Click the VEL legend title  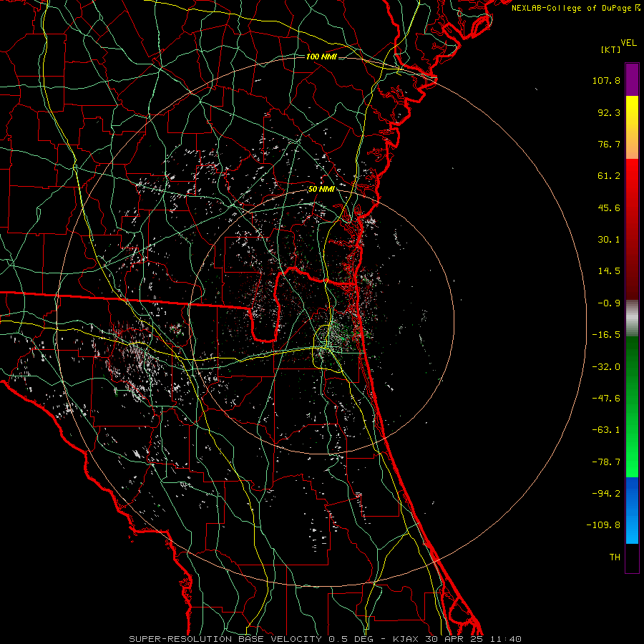(628, 43)
